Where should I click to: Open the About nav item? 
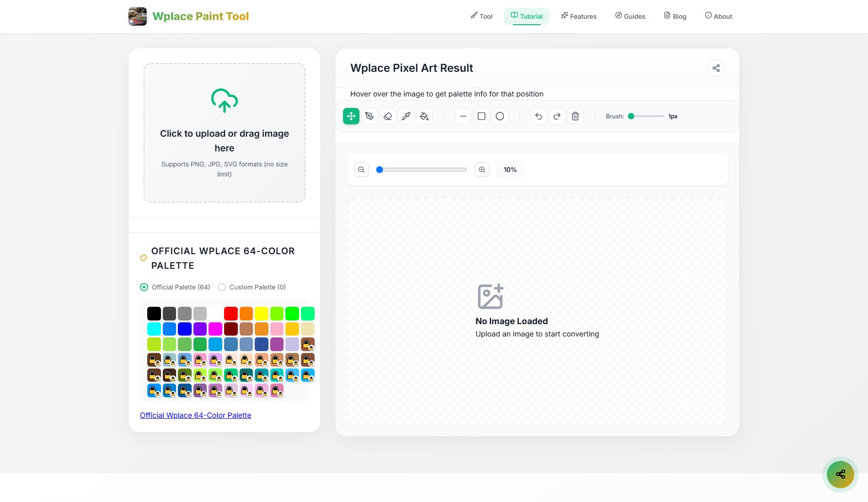(x=718, y=16)
